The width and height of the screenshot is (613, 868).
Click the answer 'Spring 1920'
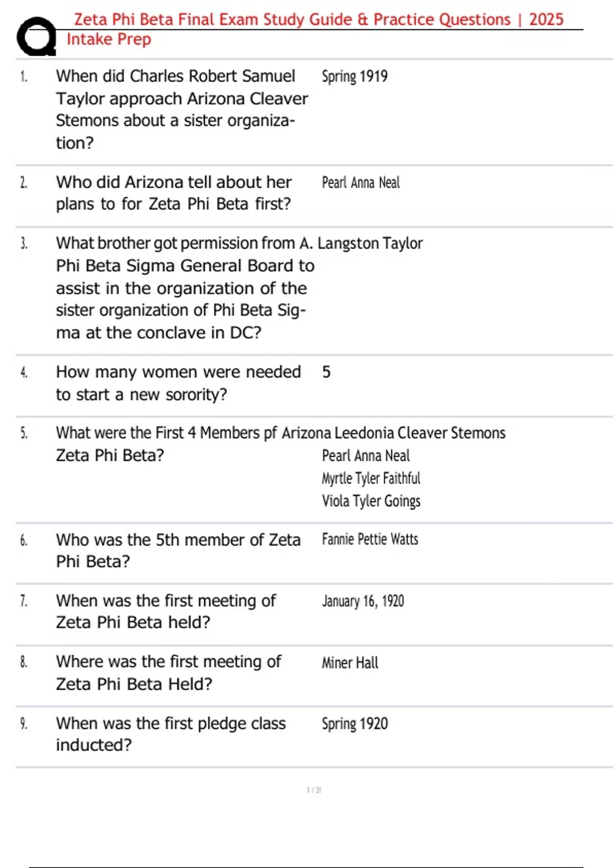tap(355, 724)
